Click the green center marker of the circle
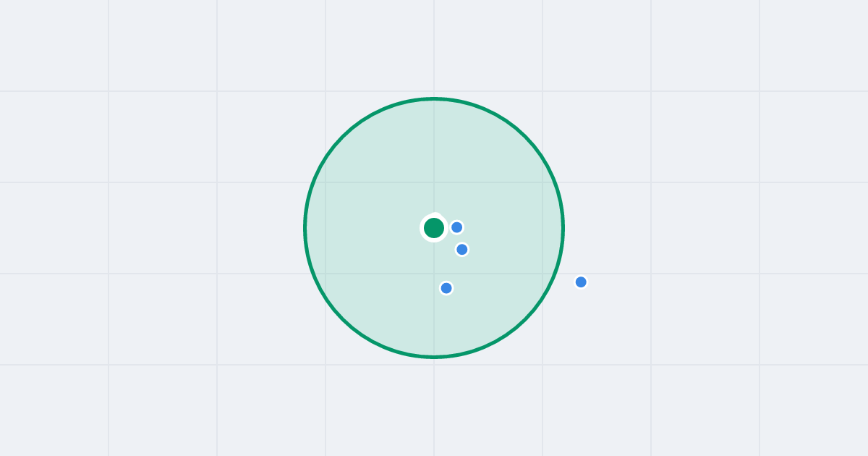 (434, 228)
